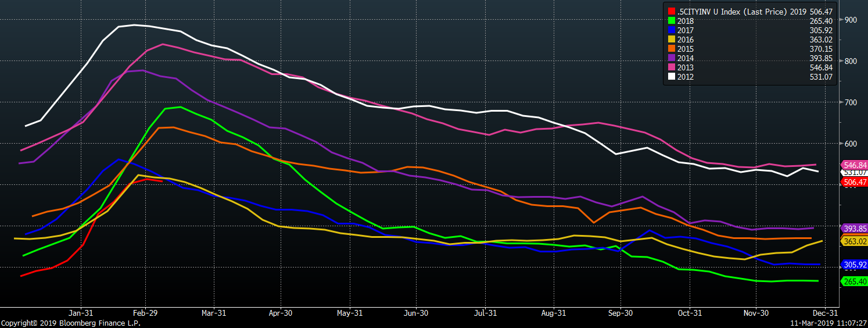Click the green 2018 legend swatch
Image resolution: width=868 pixels, height=328 pixels.
[x=672, y=21]
